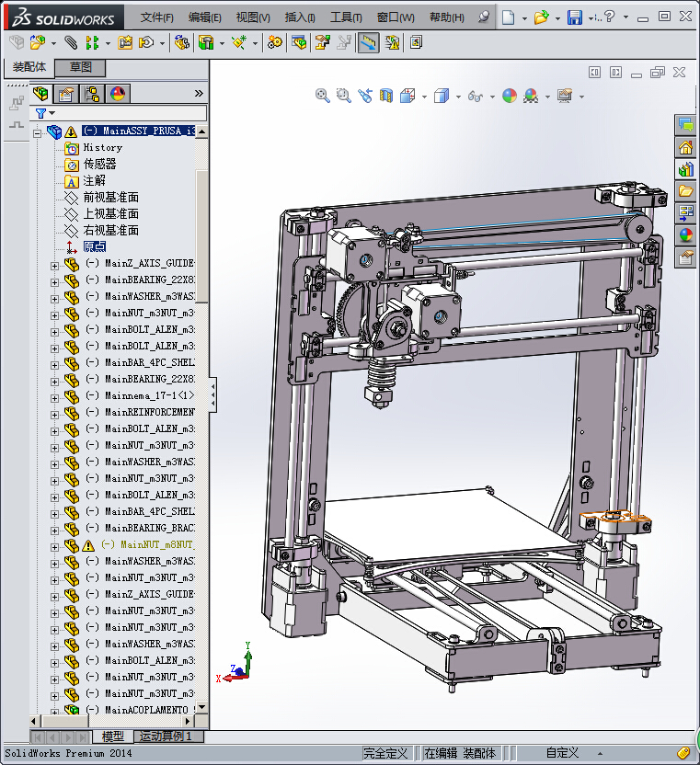Open the tree filter dropdown arrow

[x=52, y=113]
